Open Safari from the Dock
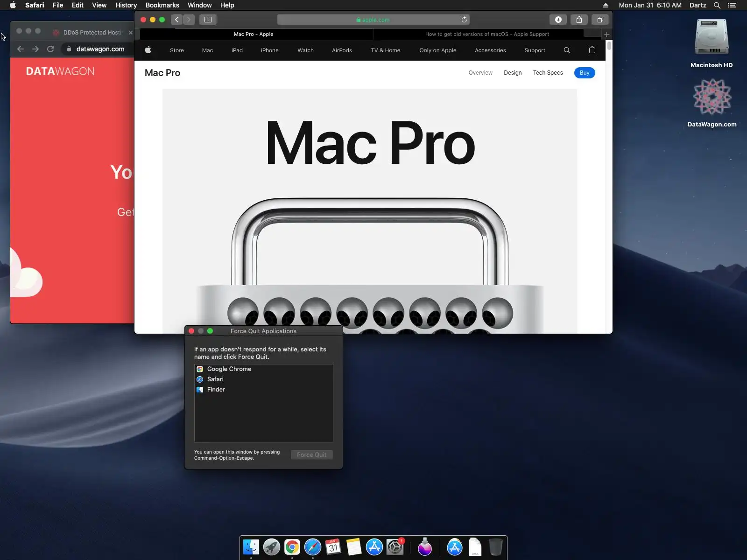747x560 pixels. point(313,547)
